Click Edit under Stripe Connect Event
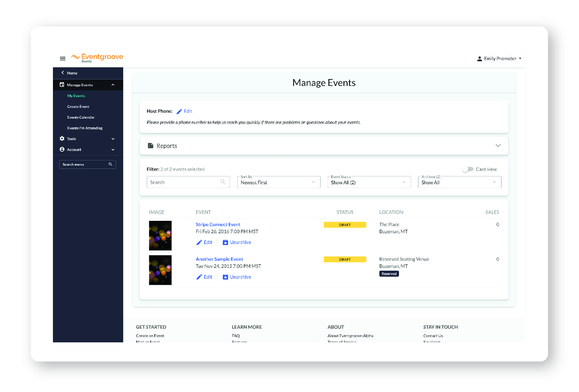Screen dimensions: 579x392 (x=208, y=242)
